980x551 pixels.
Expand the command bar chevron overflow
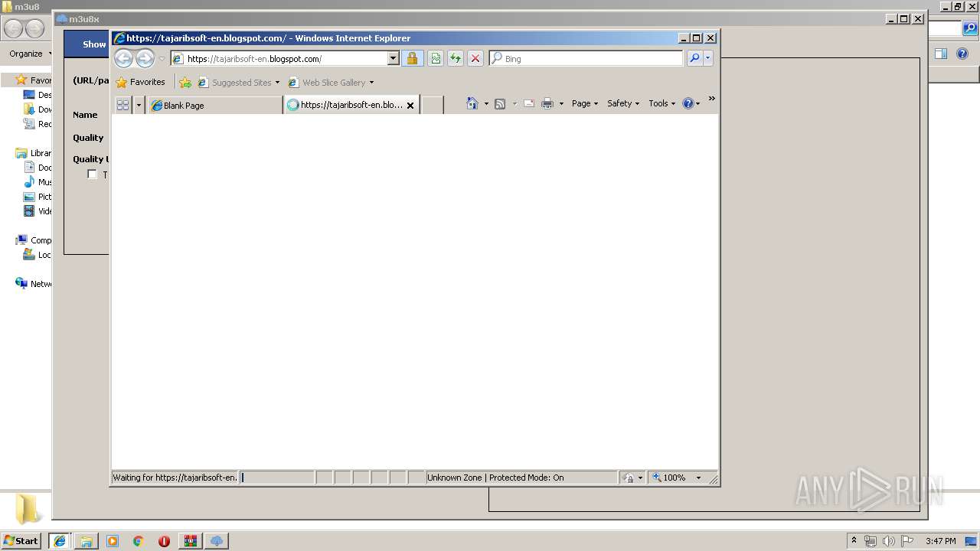tap(711, 99)
